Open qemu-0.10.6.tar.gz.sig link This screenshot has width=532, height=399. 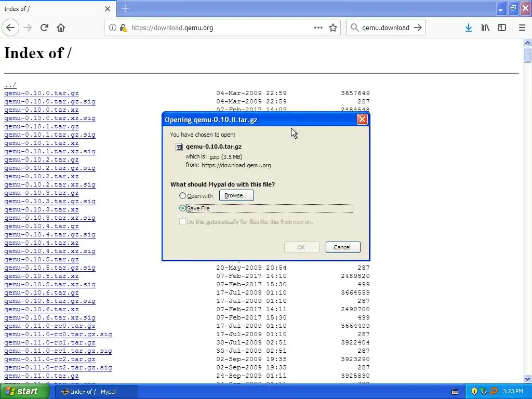coord(50,301)
